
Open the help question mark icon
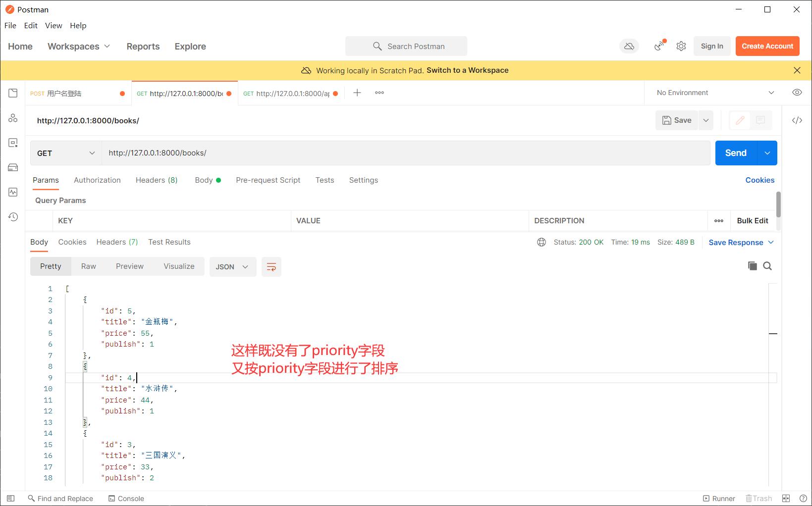(x=803, y=498)
